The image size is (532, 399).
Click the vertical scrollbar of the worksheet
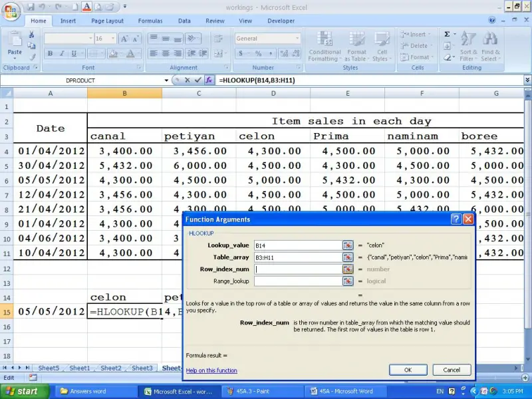tap(527, 213)
